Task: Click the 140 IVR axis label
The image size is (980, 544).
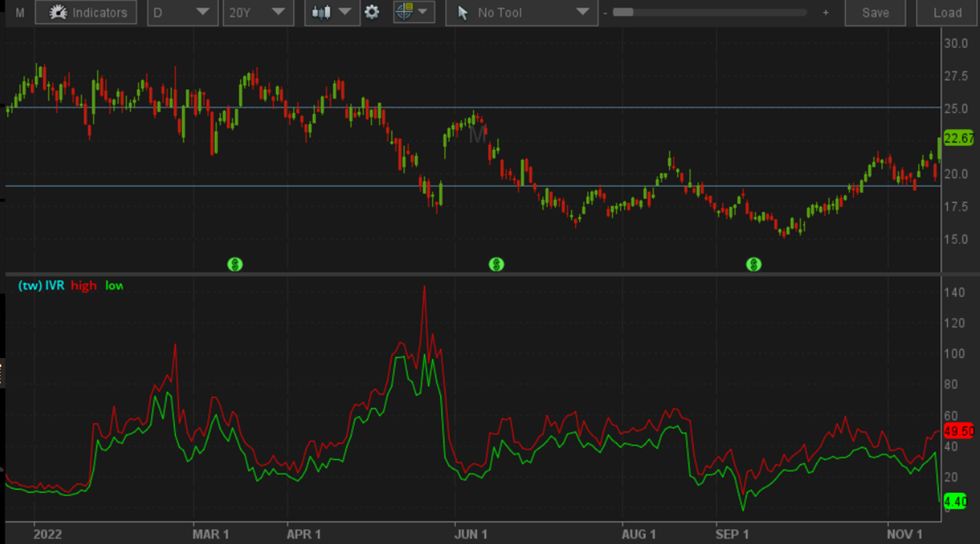Action: click(954, 292)
